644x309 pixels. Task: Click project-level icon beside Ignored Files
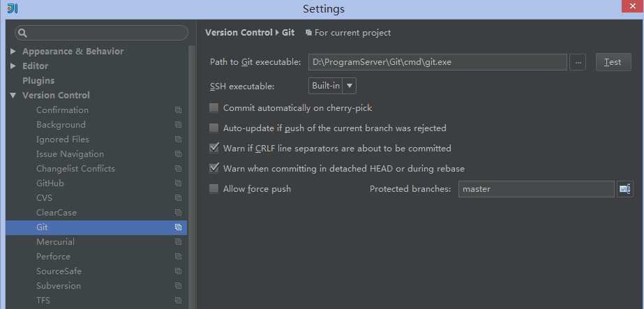(x=178, y=140)
